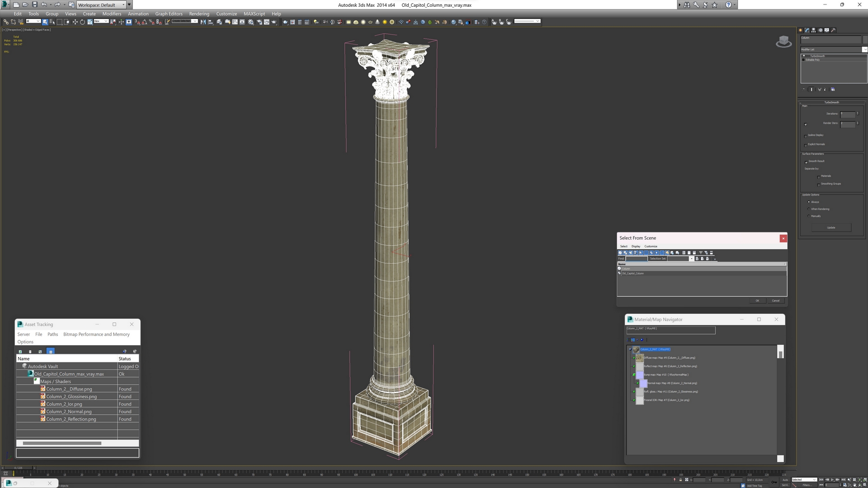This screenshot has width=868, height=488.
Task: Click the Mirror tool icon
Action: 203,22
